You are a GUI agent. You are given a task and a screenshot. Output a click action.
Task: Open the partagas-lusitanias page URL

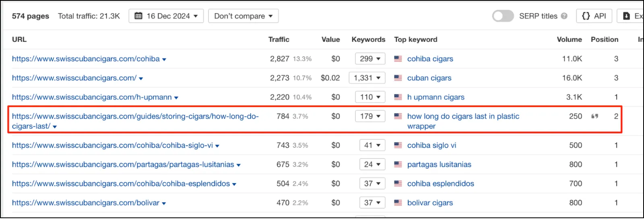[123, 164]
